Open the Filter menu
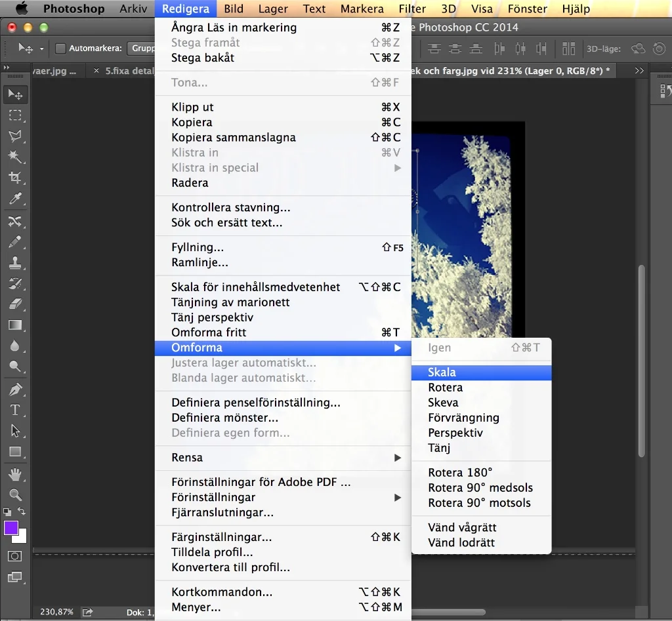 tap(412, 9)
